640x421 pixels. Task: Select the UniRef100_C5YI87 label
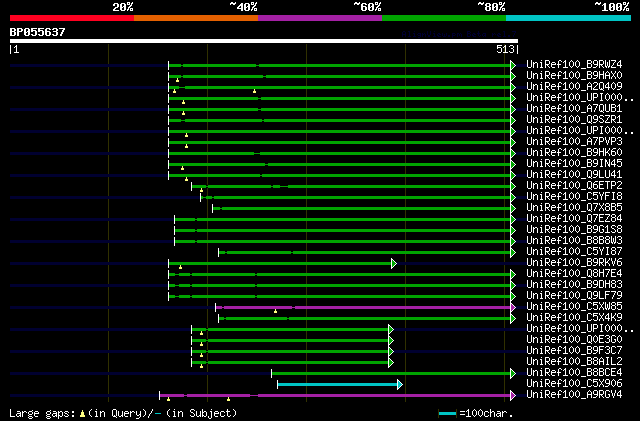[574, 252]
